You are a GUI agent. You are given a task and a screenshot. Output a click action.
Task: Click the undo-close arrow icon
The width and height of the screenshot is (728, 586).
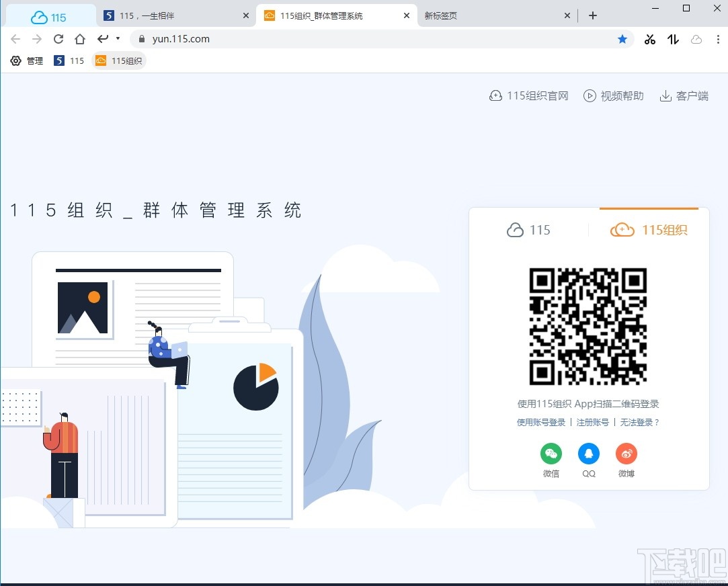click(x=103, y=38)
